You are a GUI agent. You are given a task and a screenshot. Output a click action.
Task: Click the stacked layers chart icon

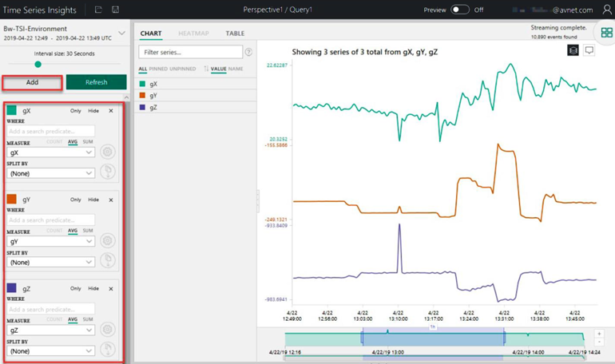point(573,50)
